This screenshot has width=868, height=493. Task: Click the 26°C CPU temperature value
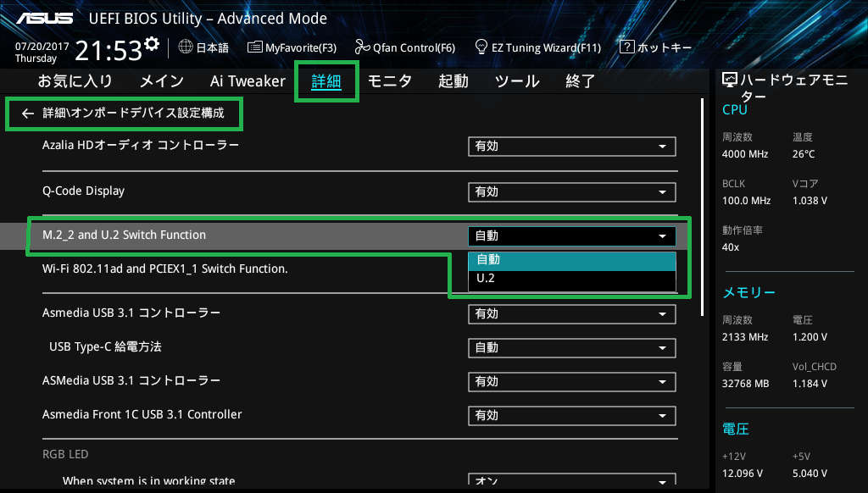pos(804,154)
